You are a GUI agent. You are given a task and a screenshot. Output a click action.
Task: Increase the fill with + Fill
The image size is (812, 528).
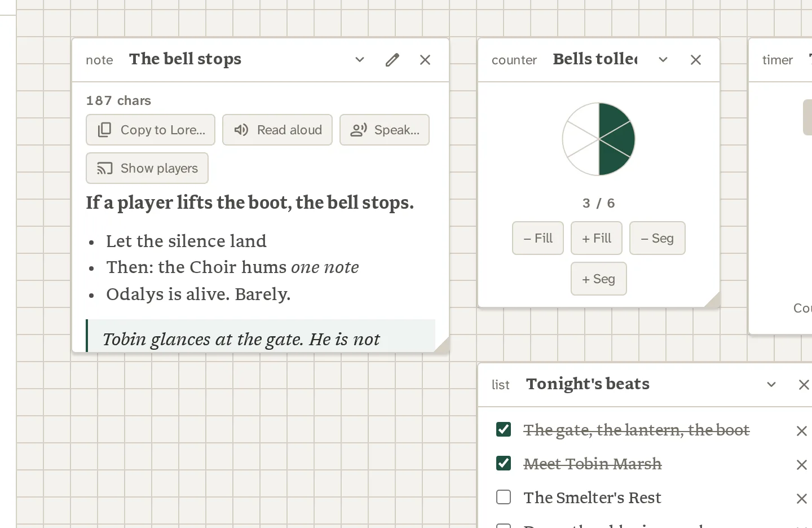[597, 238]
